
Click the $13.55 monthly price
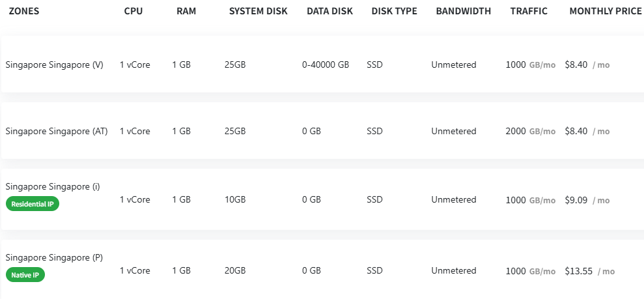pos(579,271)
